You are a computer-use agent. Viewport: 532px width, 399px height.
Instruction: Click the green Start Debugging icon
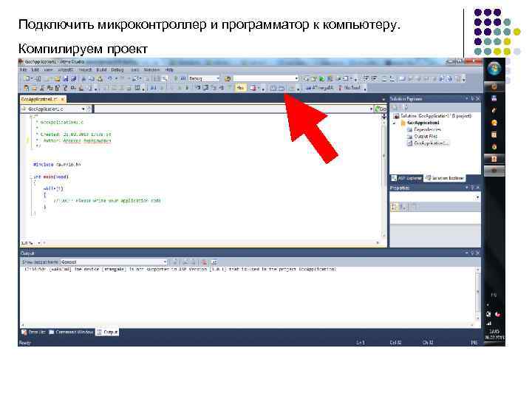tap(176, 79)
